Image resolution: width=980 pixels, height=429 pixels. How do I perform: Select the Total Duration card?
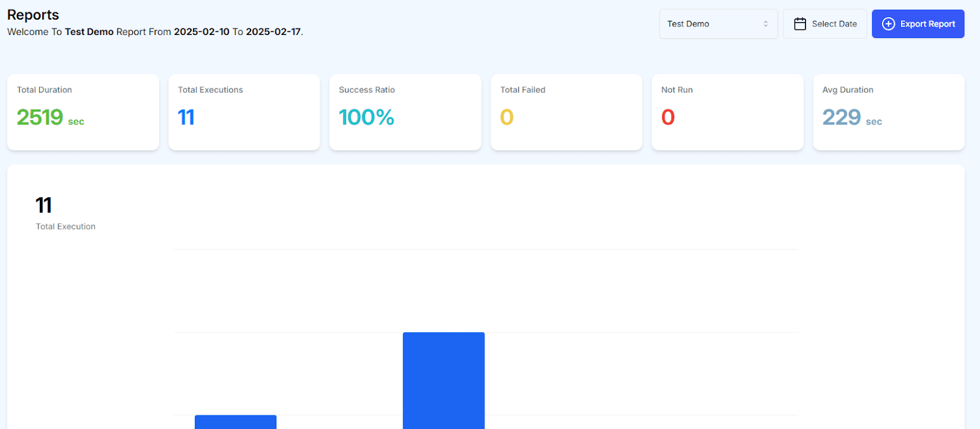(x=83, y=112)
